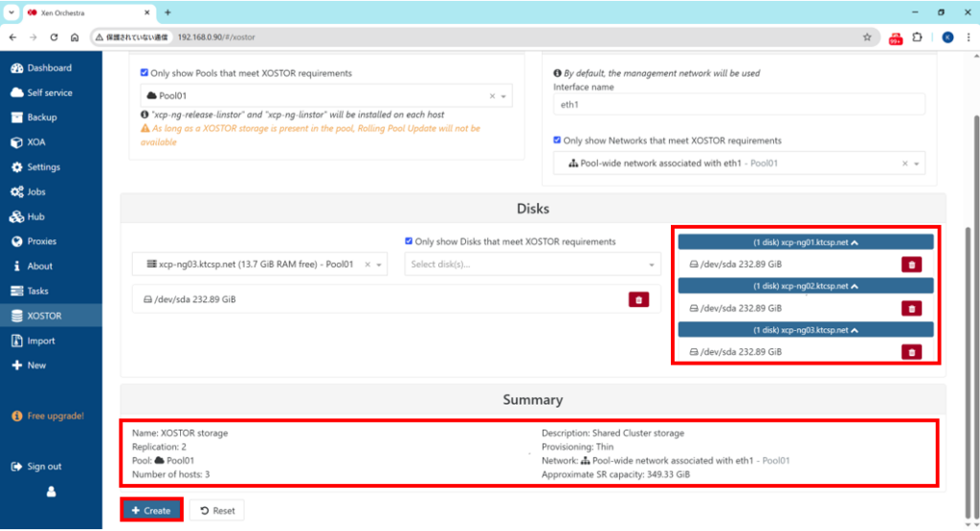Open Dashboard in the sidebar
980x531 pixels.
click(49, 68)
